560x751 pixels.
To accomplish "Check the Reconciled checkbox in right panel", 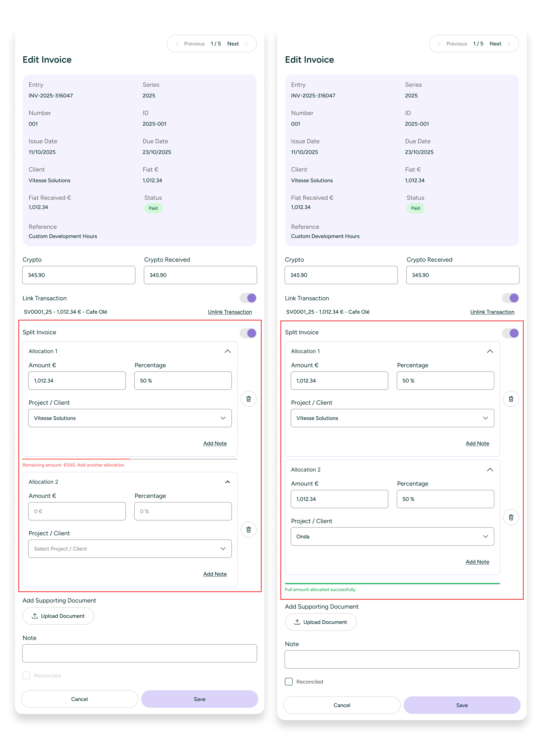I will 289,682.
